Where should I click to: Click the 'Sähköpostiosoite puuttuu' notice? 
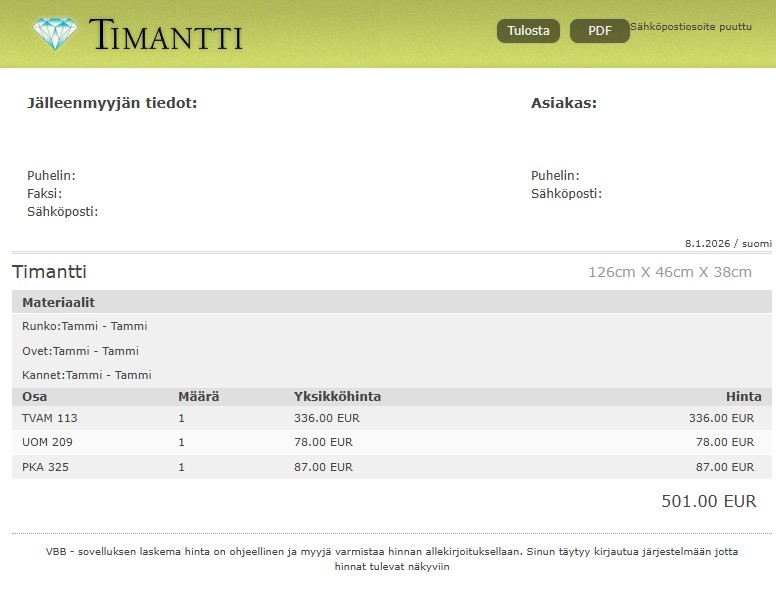[x=691, y=27]
